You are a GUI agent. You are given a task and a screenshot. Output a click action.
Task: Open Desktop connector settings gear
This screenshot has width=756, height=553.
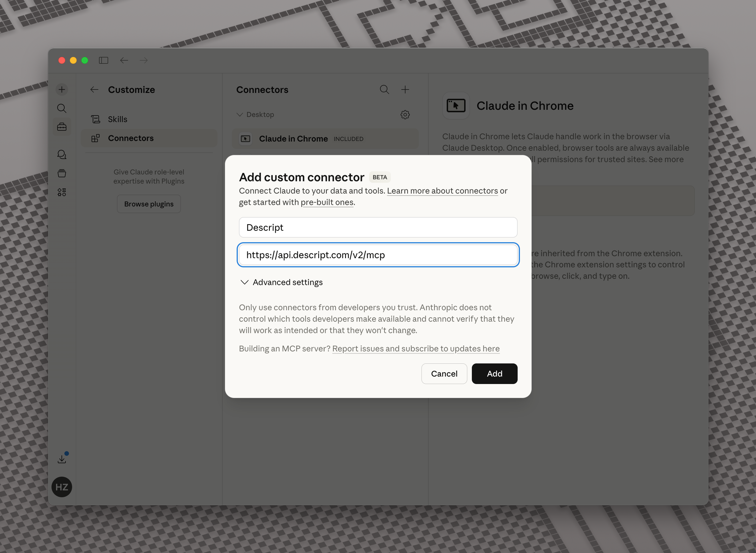click(x=405, y=114)
